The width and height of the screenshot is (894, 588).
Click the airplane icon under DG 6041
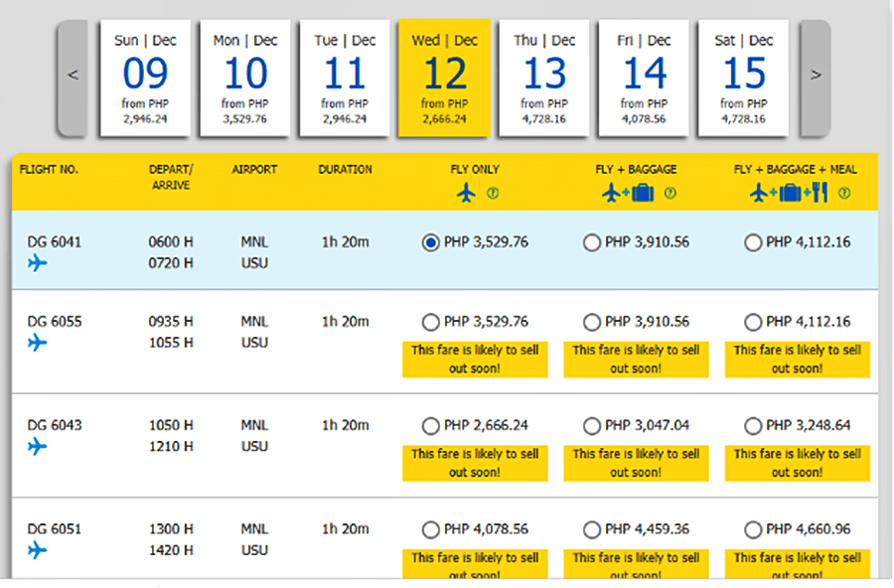[38, 263]
